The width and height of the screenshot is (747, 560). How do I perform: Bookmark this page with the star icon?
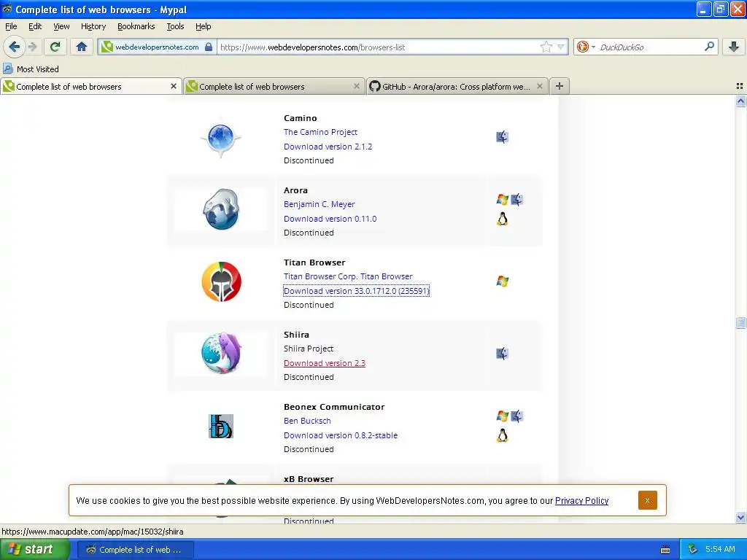click(546, 47)
